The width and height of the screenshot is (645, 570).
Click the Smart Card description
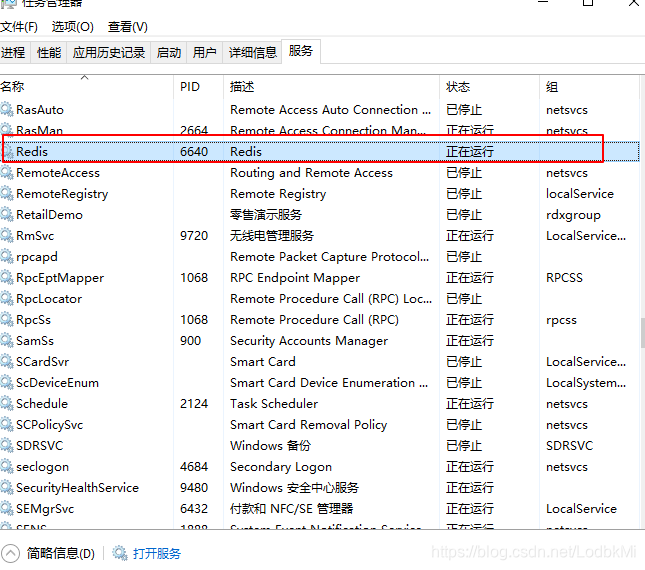pyautogui.click(x=263, y=361)
